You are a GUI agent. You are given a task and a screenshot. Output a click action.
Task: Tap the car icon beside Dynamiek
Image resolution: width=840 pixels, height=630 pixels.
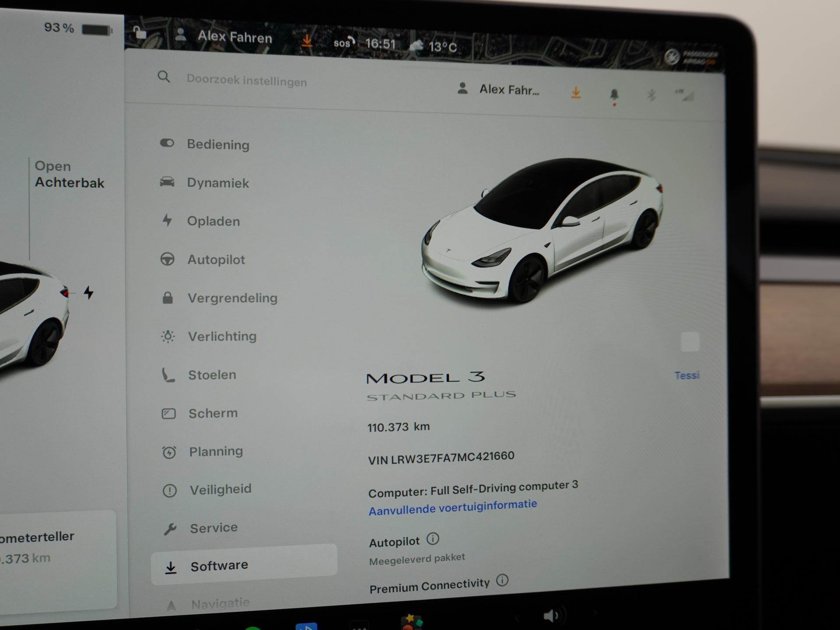(167, 182)
